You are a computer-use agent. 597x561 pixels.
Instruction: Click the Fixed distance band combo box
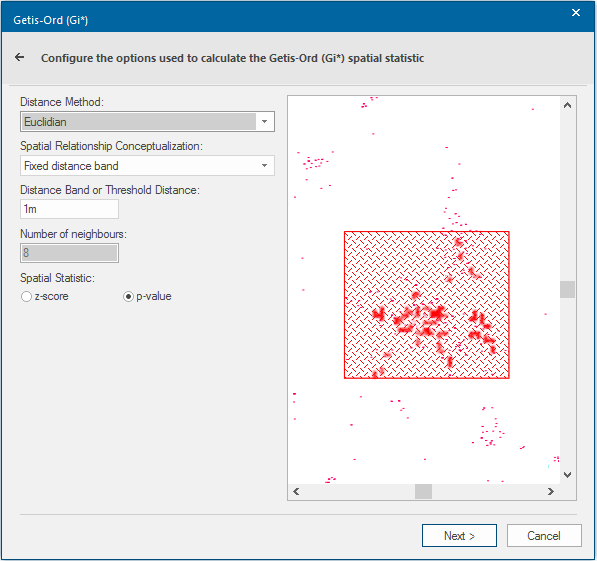[x=147, y=166]
